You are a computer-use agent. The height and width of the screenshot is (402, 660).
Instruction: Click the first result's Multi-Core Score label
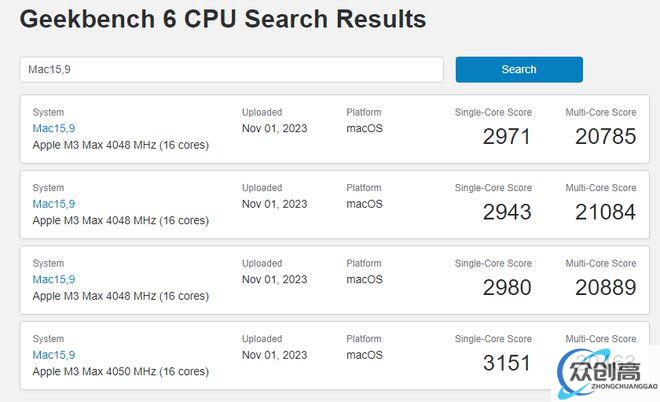tap(601, 112)
